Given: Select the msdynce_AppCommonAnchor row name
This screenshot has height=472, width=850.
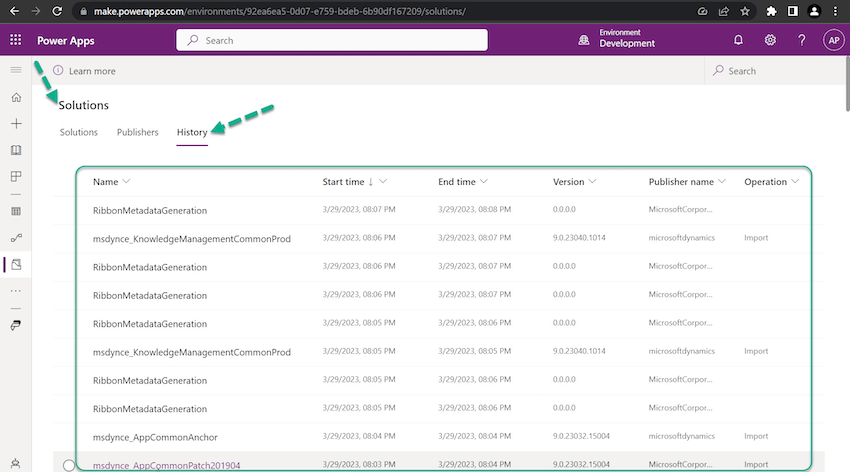Looking at the screenshot, I should [x=155, y=437].
